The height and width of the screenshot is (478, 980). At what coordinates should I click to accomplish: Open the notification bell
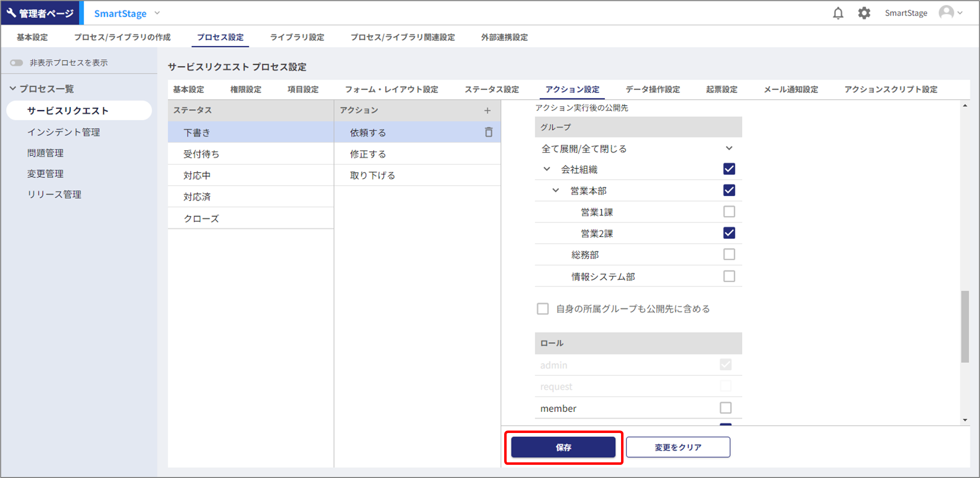click(x=838, y=13)
